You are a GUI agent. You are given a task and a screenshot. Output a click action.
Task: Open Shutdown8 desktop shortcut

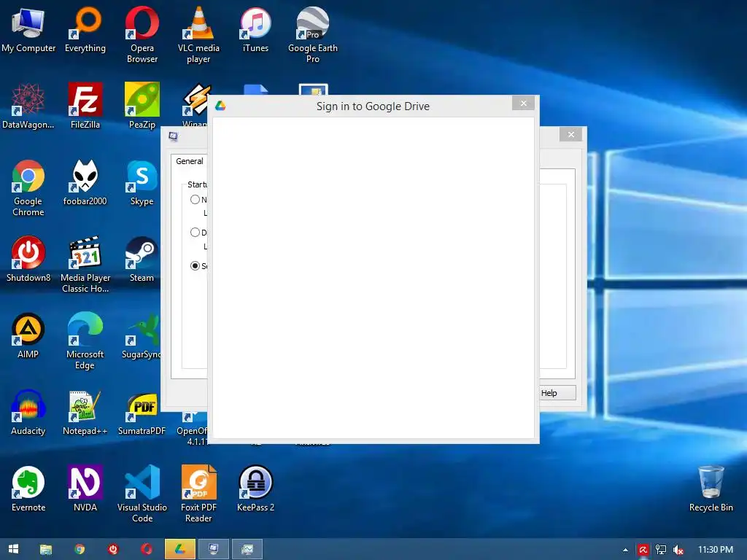pos(28,260)
